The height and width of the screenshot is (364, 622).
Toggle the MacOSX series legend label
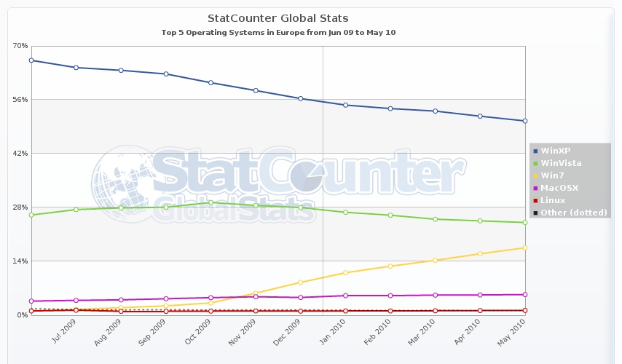coord(559,188)
